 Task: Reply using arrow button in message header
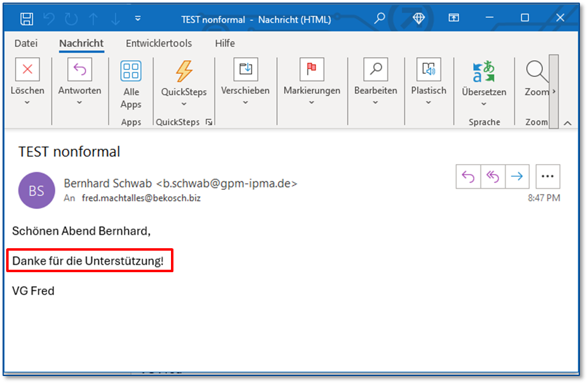coord(468,176)
